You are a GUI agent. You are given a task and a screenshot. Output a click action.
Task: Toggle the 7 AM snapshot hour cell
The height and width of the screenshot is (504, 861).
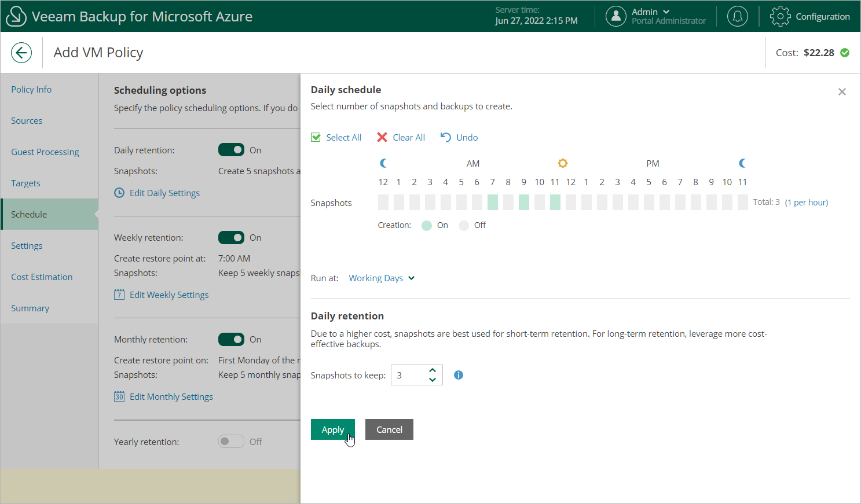pos(493,202)
